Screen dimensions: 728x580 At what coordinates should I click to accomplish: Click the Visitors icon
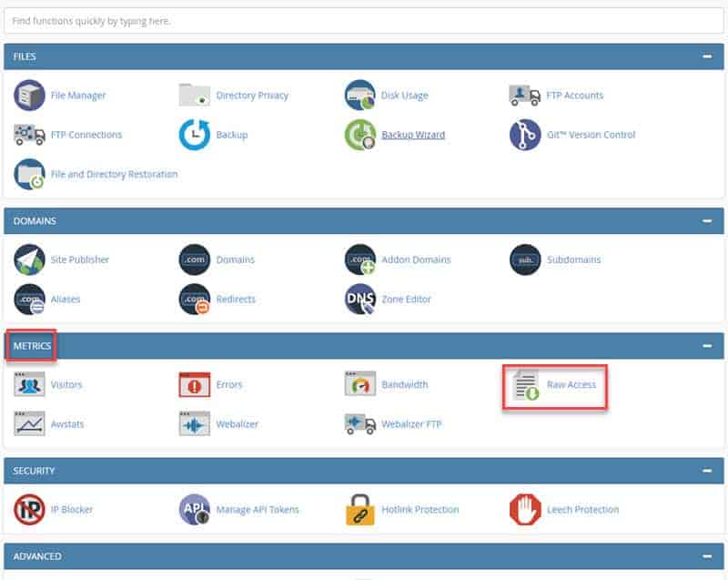pyautogui.click(x=29, y=384)
